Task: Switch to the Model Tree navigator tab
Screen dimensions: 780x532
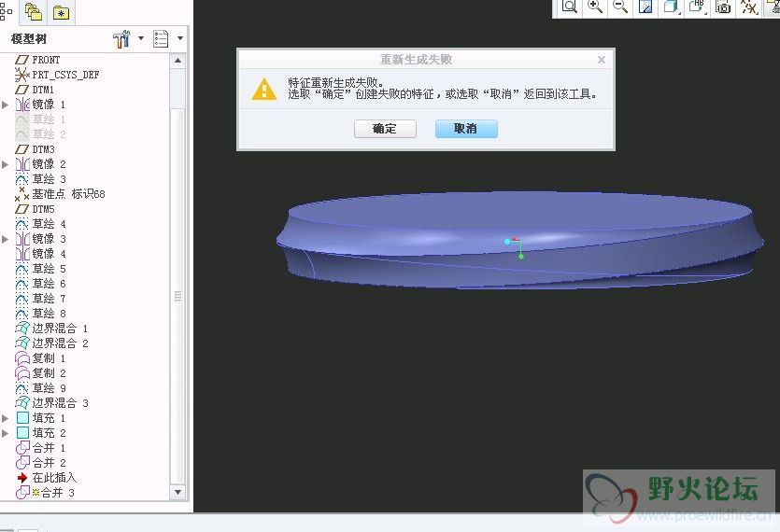Action: point(6,11)
